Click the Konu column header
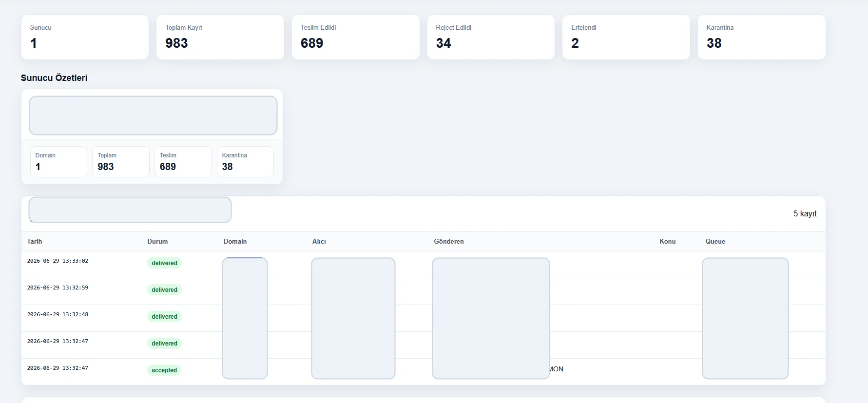Viewport: 868px width, 403px height. (x=667, y=241)
